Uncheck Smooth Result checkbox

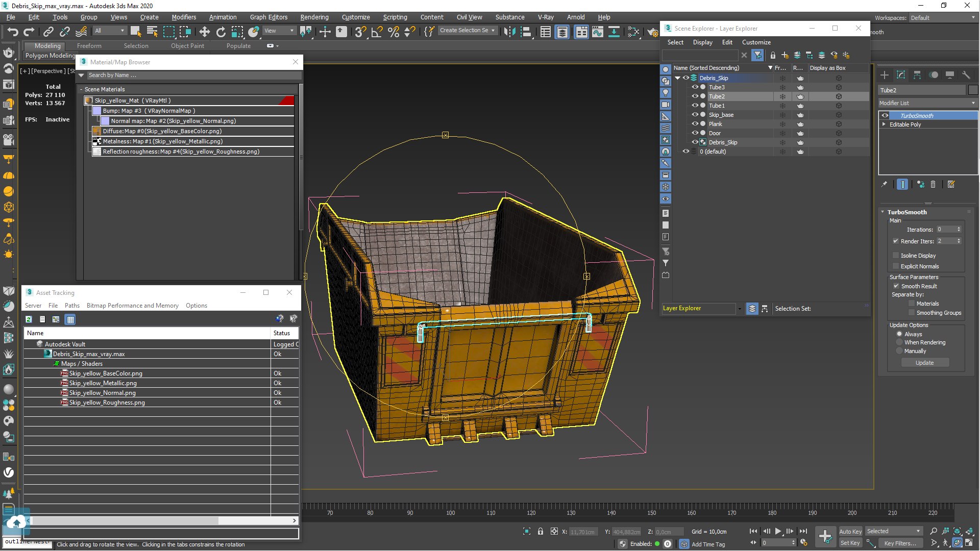coord(896,286)
